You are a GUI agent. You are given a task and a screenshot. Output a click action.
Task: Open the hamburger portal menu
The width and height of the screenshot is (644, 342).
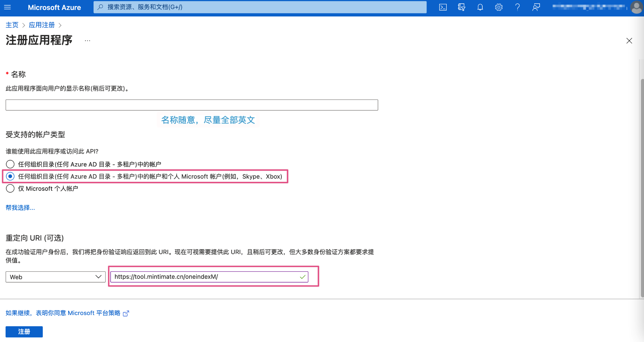(7, 7)
